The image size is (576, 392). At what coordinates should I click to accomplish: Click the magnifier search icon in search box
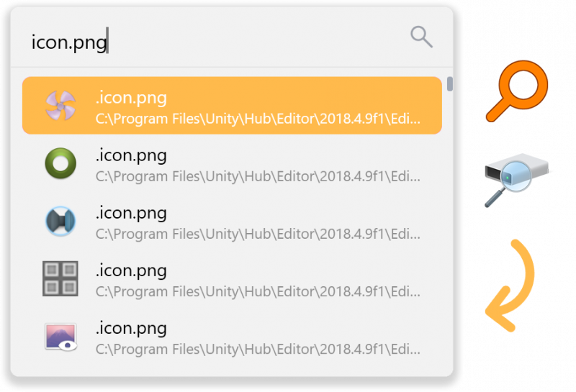421,37
